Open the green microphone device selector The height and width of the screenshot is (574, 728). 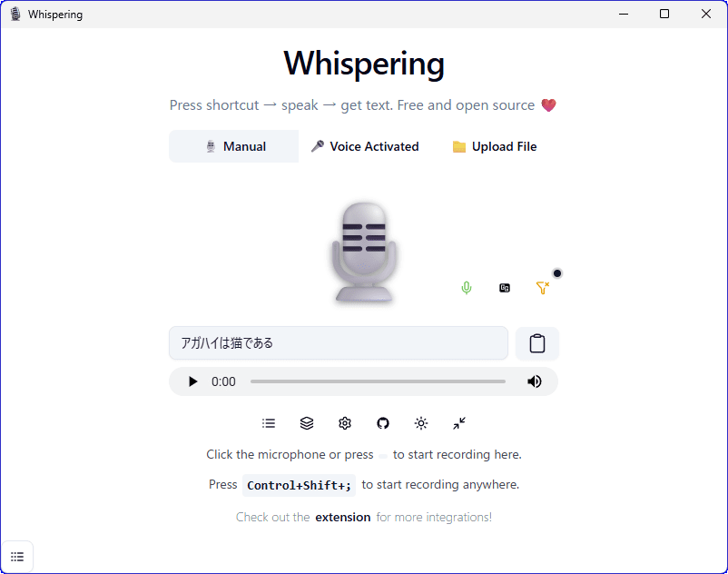[467, 288]
